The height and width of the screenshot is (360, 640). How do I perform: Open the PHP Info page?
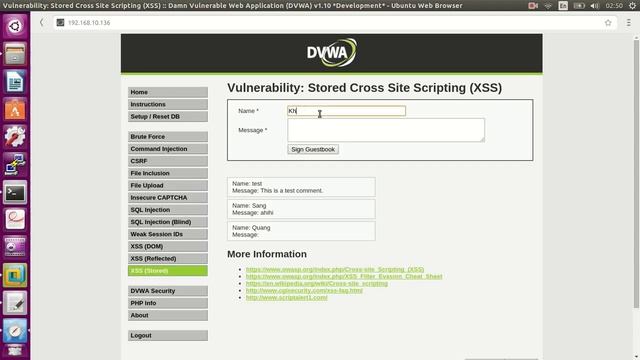[x=168, y=303]
